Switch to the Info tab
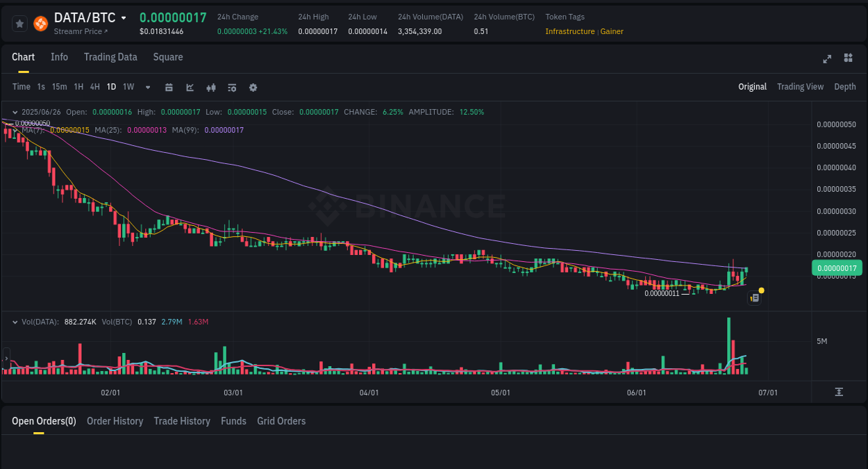The width and height of the screenshot is (868, 469). coord(59,57)
